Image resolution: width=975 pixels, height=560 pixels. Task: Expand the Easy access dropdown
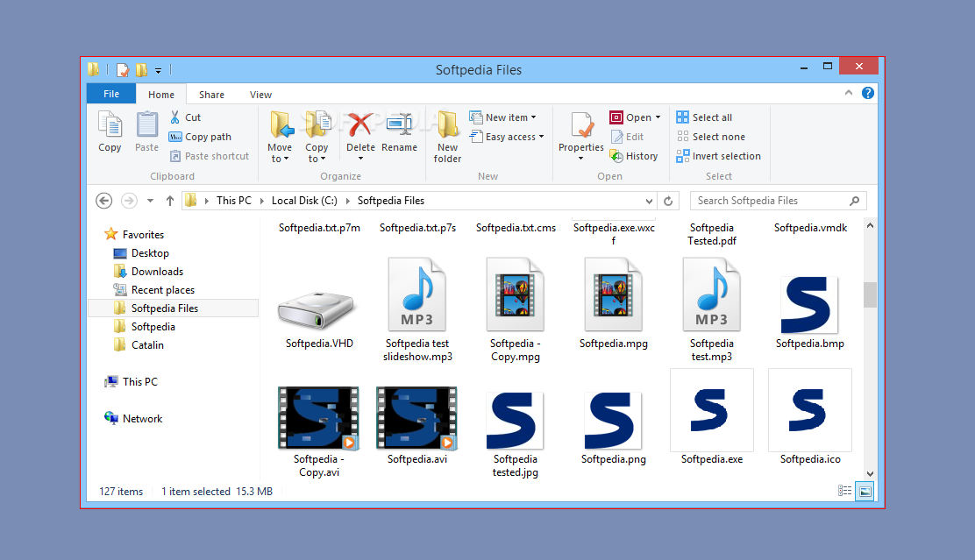(x=507, y=137)
